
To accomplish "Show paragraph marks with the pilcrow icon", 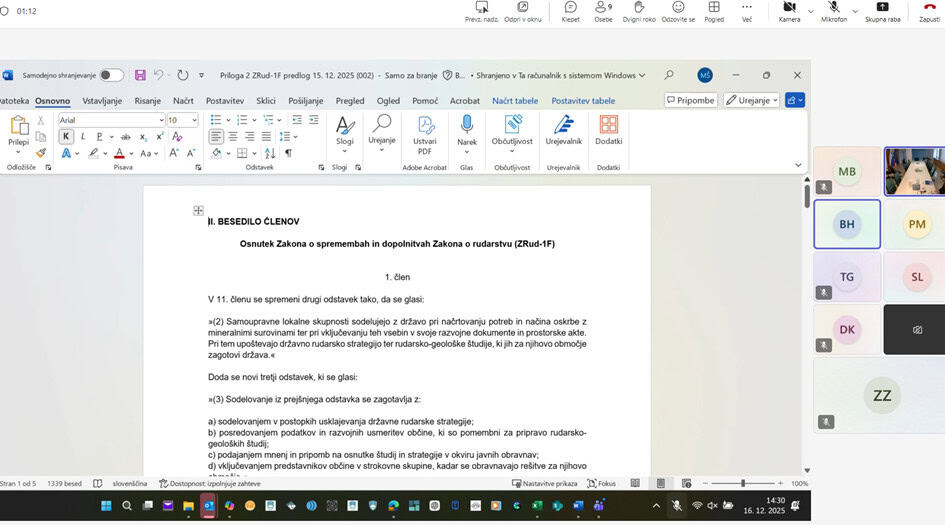I will (288, 153).
